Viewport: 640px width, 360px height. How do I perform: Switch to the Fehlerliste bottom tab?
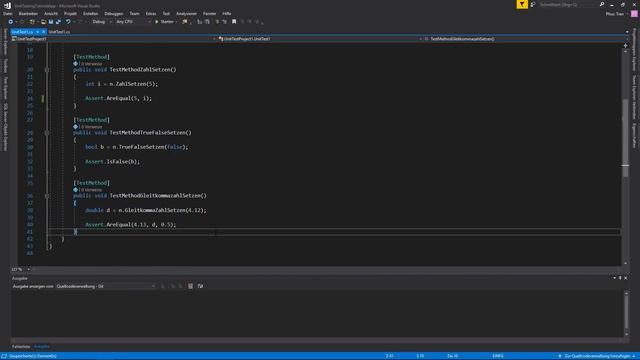click(21, 347)
